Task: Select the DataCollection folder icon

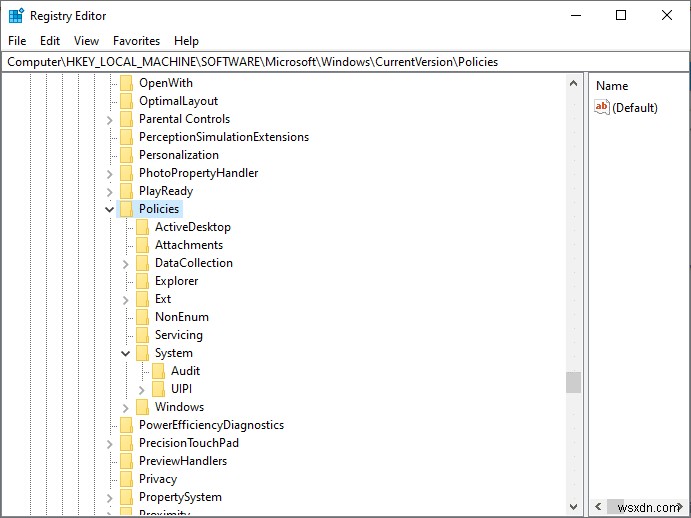Action: [x=142, y=263]
